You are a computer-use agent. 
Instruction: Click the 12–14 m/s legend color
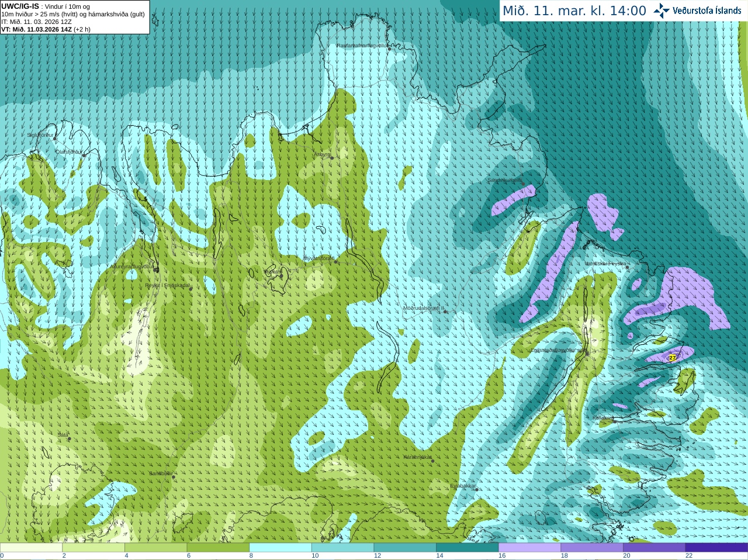(x=405, y=548)
